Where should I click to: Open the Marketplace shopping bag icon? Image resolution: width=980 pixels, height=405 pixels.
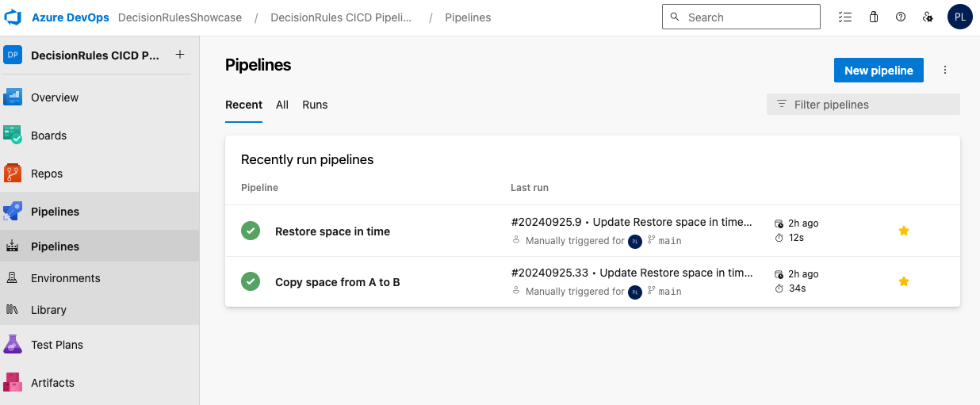tap(873, 17)
